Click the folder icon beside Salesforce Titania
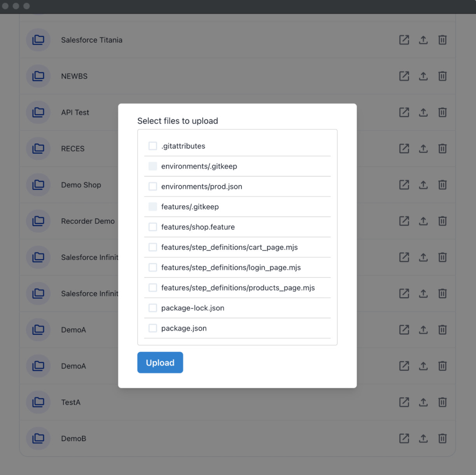The height and width of the screenshot is (475, 476). point(38,40)
